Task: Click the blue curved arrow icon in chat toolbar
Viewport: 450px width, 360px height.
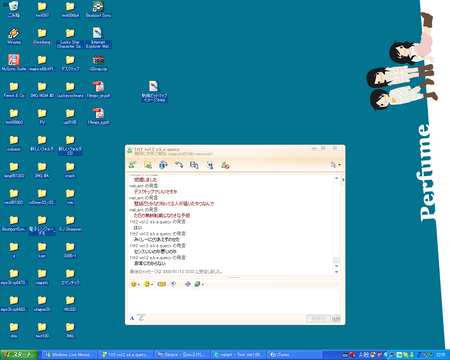Action: click(x=179, y=165)
